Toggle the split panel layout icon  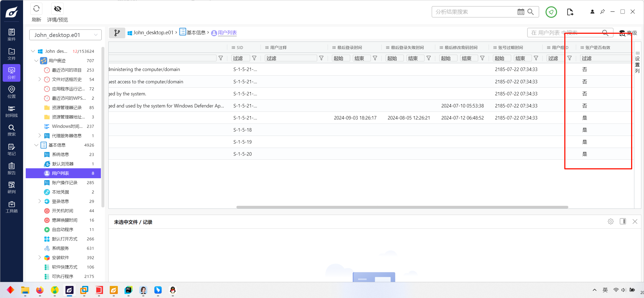(623, 221)
